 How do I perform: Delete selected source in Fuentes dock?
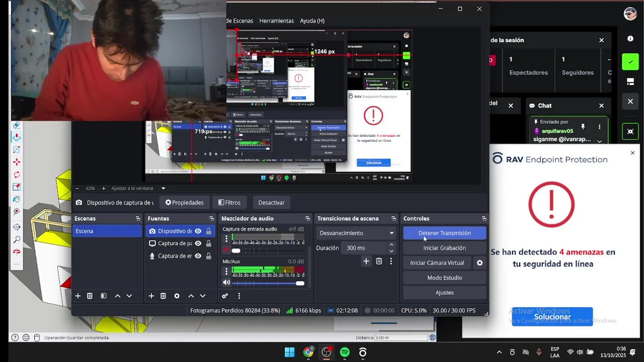point(163,296)
